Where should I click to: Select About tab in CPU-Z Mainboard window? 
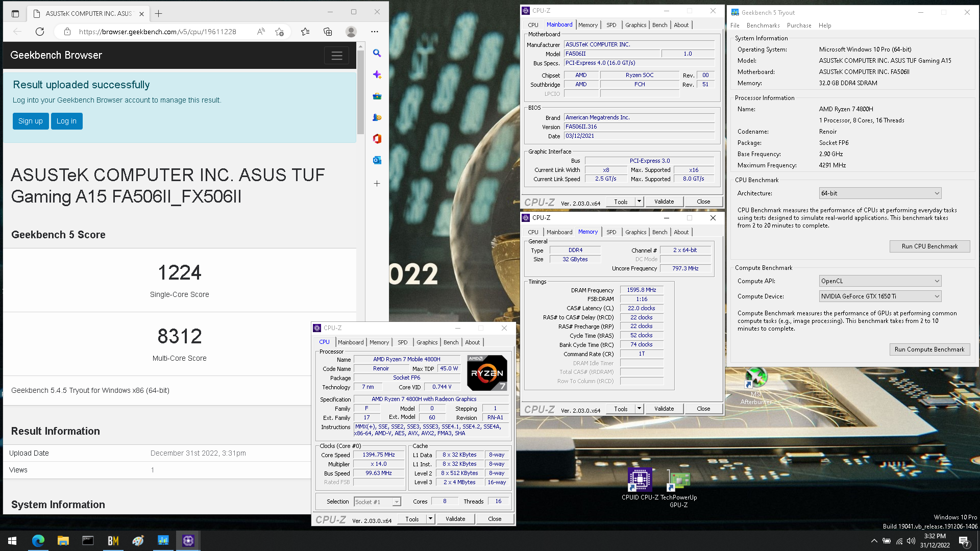(x=681, y=25)
